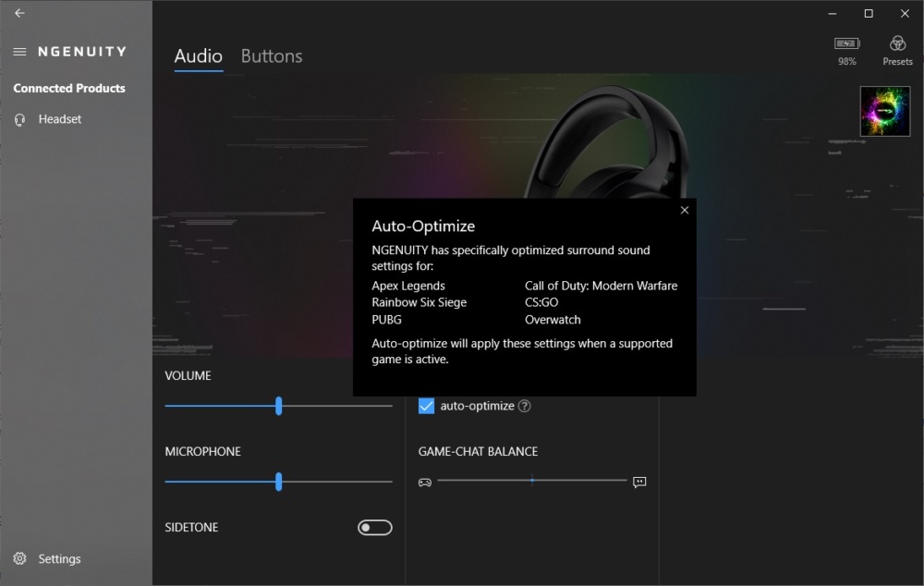This screenshot has width=924, height=586.
Task: Minimize the NGENUITY window
Action: click(833, 13)
